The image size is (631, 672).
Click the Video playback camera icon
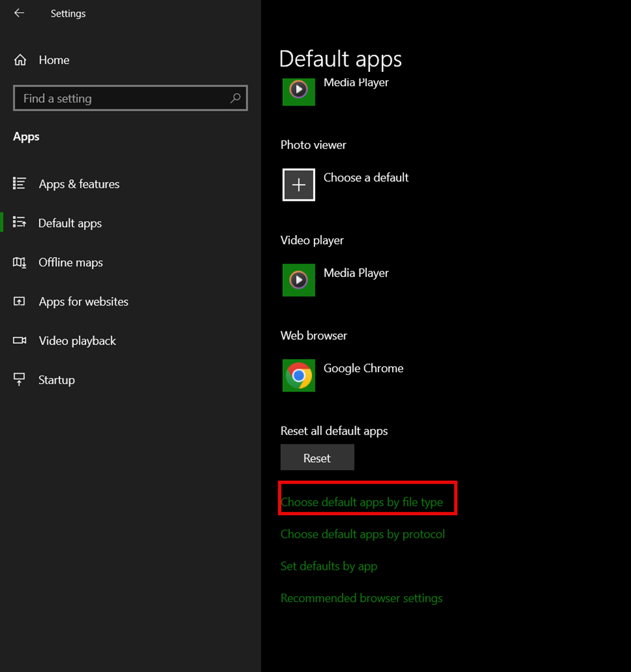(19, 341)
